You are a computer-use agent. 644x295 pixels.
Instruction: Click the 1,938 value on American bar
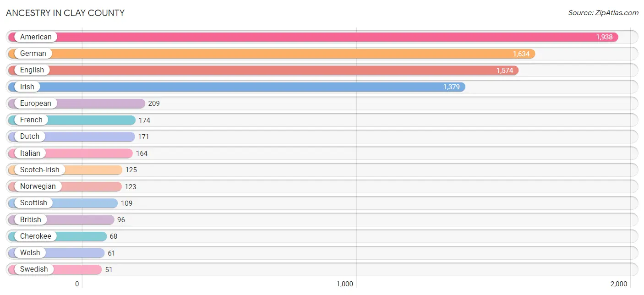[604, 37]
